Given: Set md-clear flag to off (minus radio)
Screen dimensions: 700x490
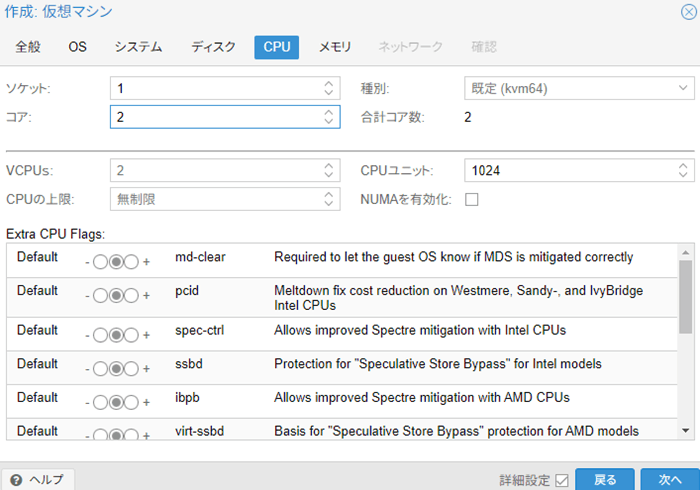Looking at the screenshot, I should coord(100,262).
